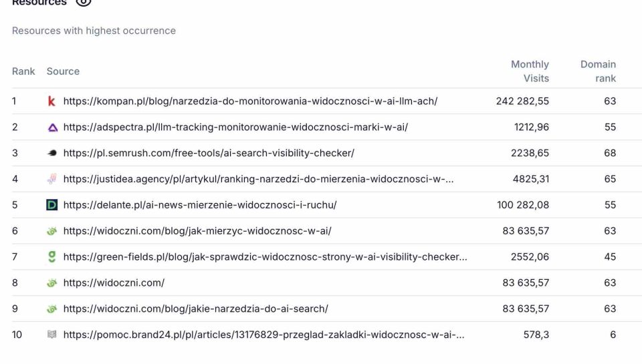Click the widoczni favicon in row 6

(x=51, y=230)
